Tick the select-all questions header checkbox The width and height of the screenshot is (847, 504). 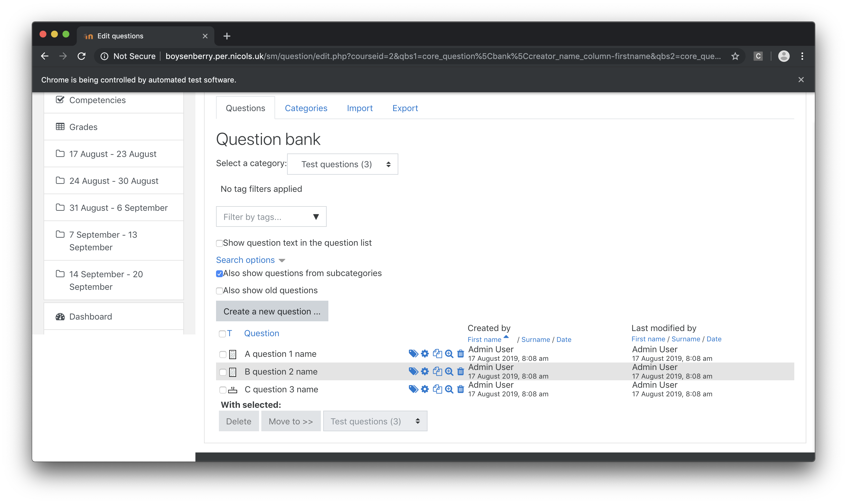click(x=222, y=334)
